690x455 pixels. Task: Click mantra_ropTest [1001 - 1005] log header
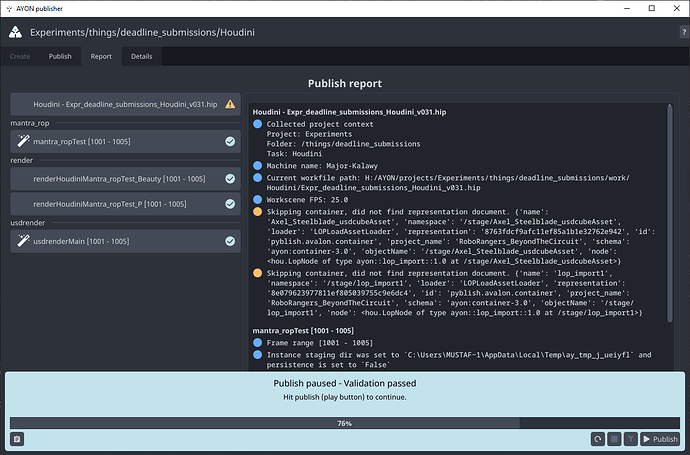[303, 330]
